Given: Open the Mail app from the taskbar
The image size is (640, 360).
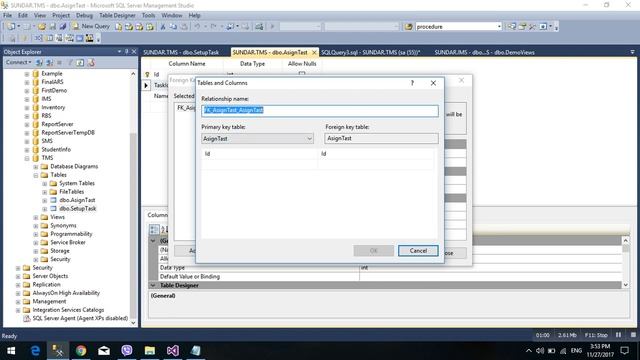Looking at the screenshot, I should (x=104, y=350).
